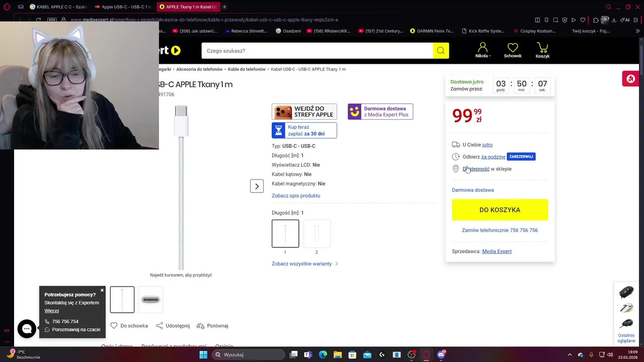Click Zamów telefonicznie 756 756 756
Viewport: 644px width, 362px height.
500,230
